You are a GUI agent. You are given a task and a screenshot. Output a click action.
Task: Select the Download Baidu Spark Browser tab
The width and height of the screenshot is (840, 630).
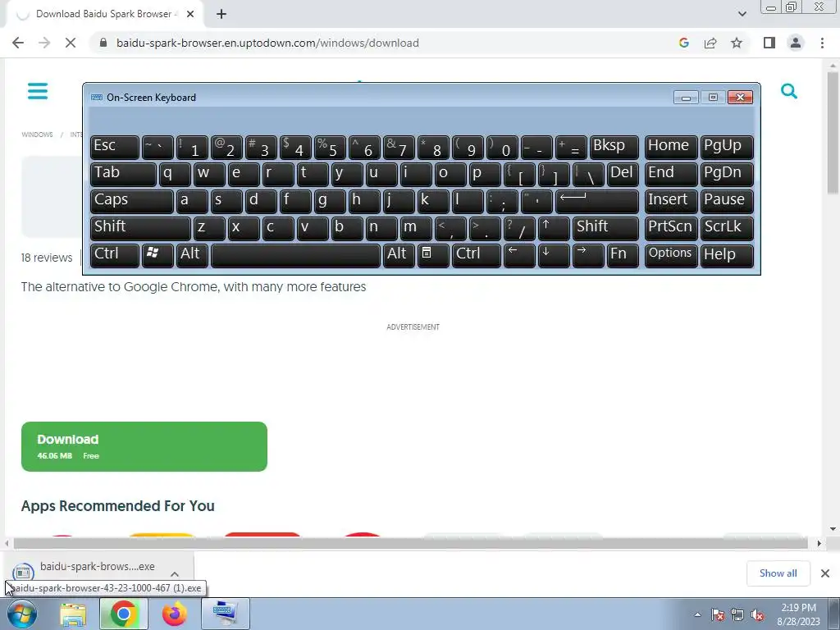click(x=103, y=14)
